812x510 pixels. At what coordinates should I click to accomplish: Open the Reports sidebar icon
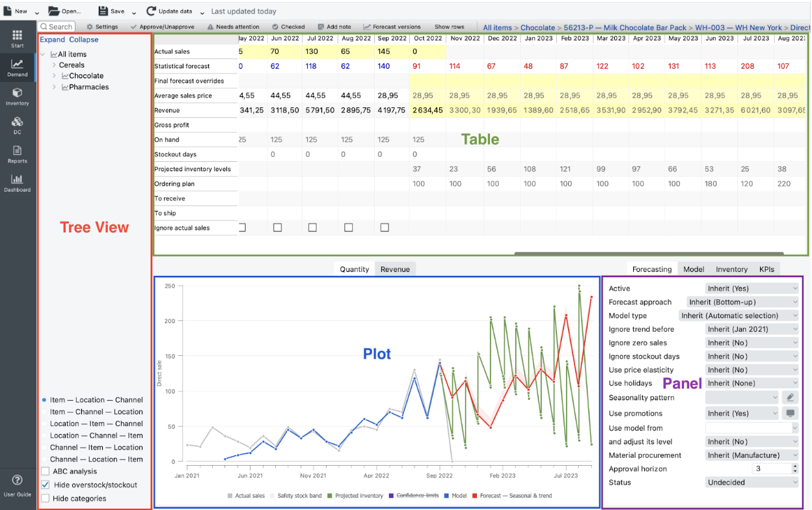17,153
